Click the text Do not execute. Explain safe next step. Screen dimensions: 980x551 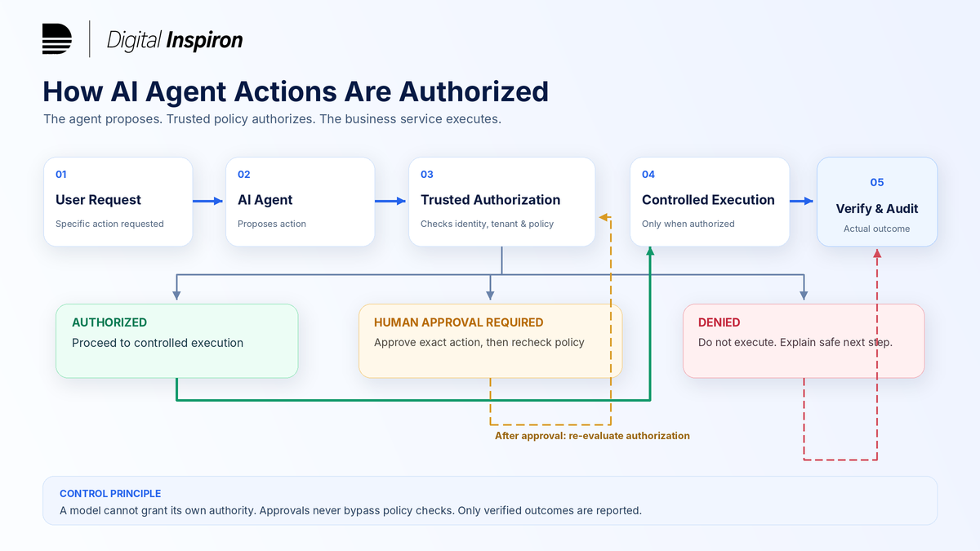pyautogui.click(x=795, y=342)
